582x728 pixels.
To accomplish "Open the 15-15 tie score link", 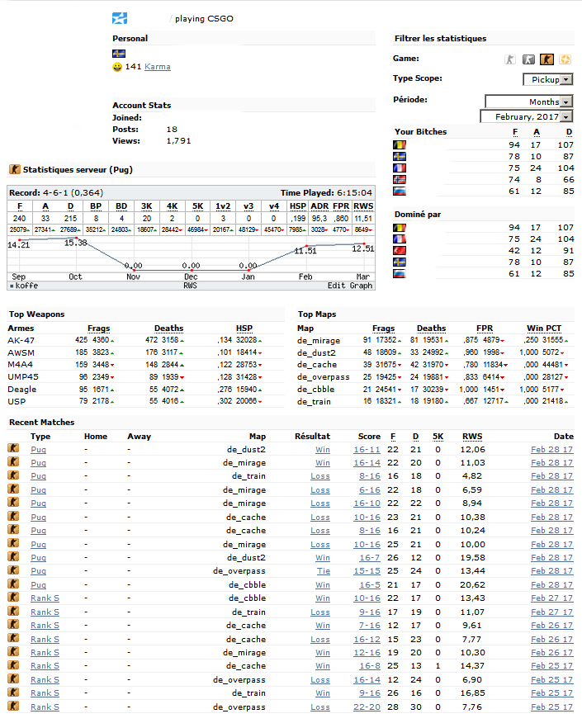I will coord(367,571).
